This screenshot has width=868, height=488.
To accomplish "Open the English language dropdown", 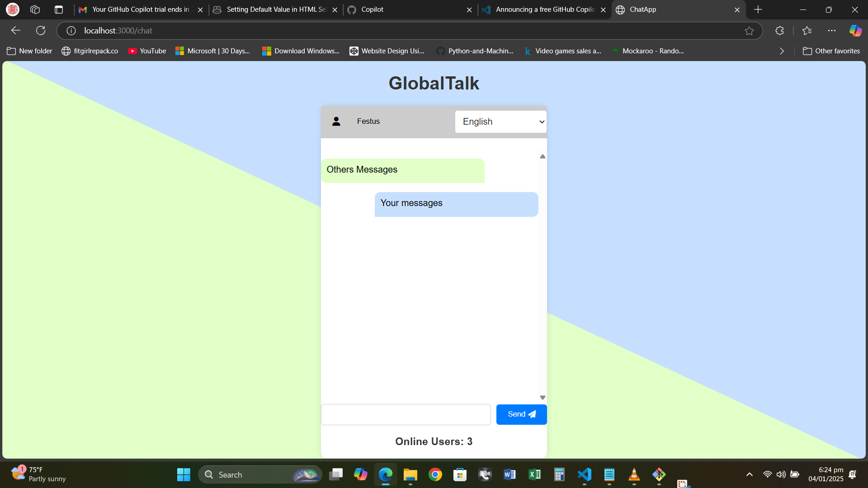I will coord(500,122).
